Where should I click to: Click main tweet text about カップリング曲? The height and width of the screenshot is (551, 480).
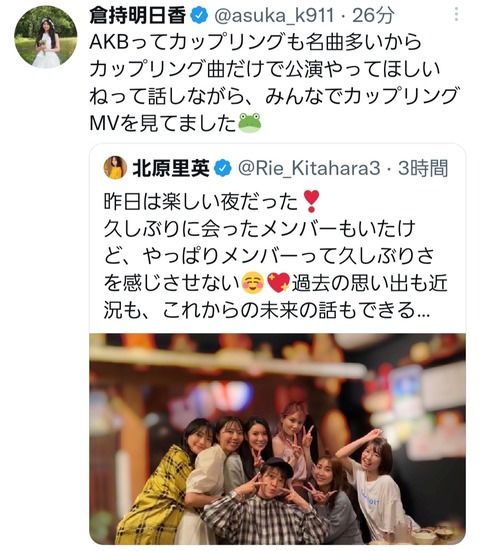[274, 83]
